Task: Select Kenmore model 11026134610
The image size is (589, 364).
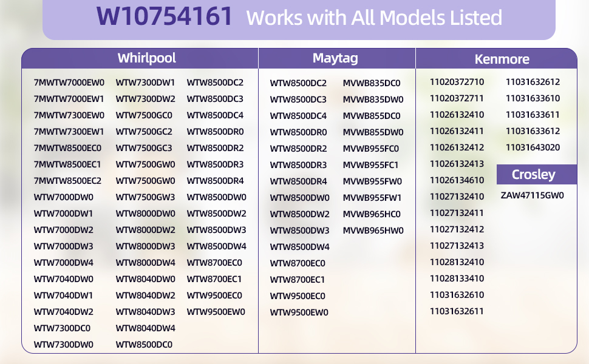Action: [457, 180]
